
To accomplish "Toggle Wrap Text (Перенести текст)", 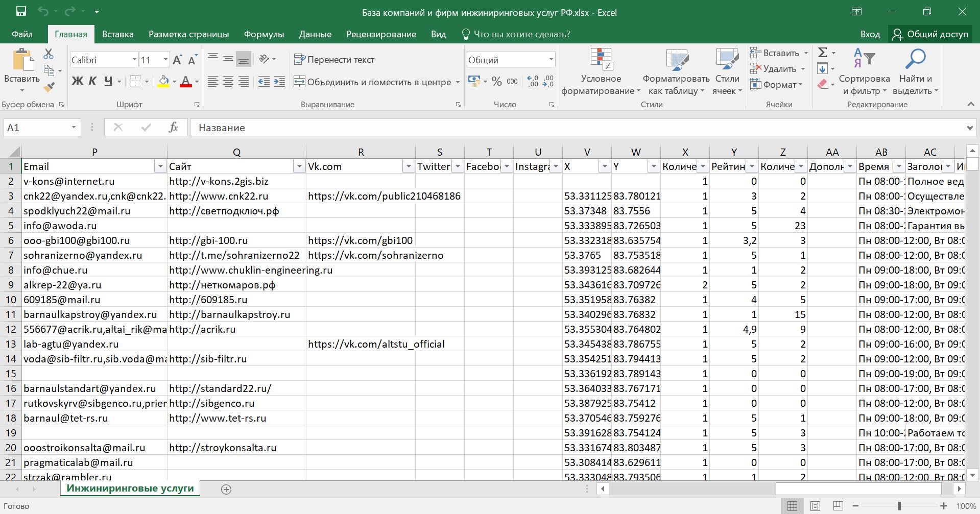I will (x=334, y=60).
